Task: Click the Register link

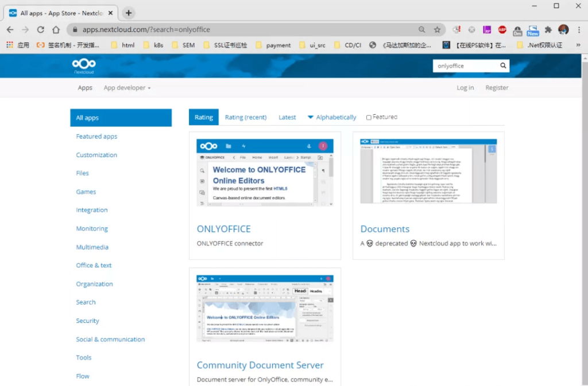Action: [497, 88]
